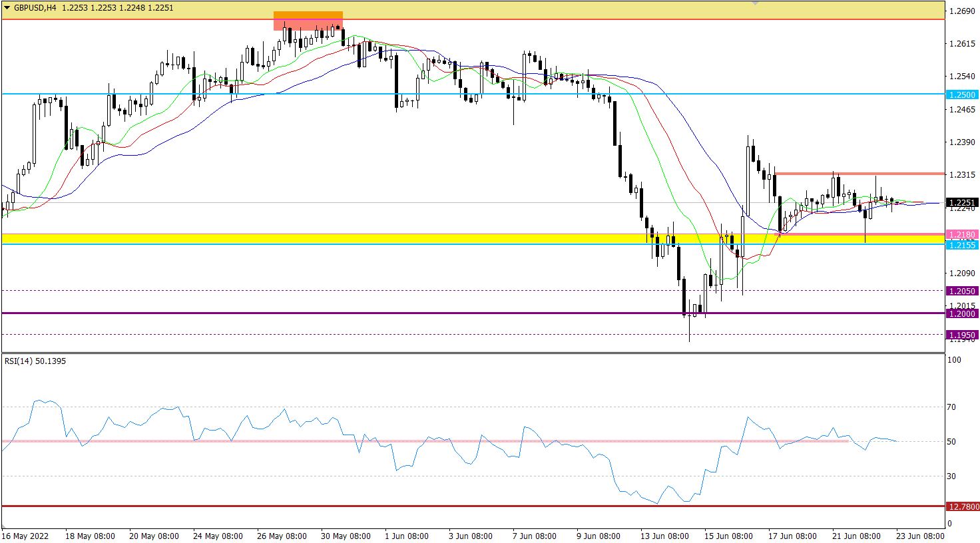The height and width of the screenshot is (543, 980).
Task: Click the 1.2615 price axis value
Action: [x=963, y=43]
